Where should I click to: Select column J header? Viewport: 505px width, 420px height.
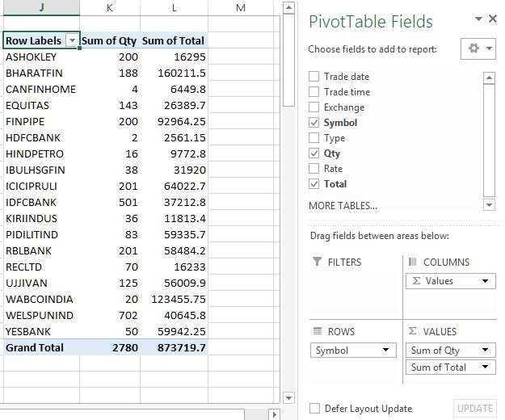tap(41, 7)
